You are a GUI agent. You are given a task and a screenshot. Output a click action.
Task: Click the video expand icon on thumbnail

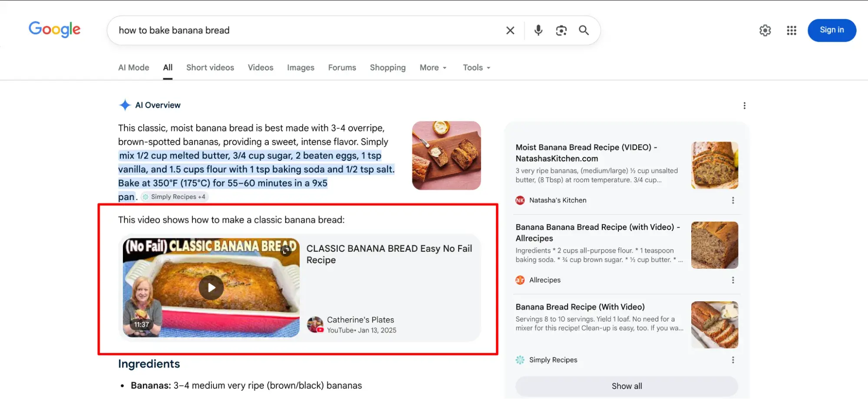(286, 251)
